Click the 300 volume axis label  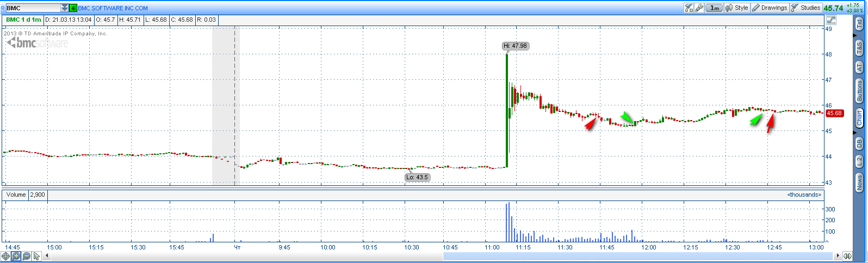point(830,209)
